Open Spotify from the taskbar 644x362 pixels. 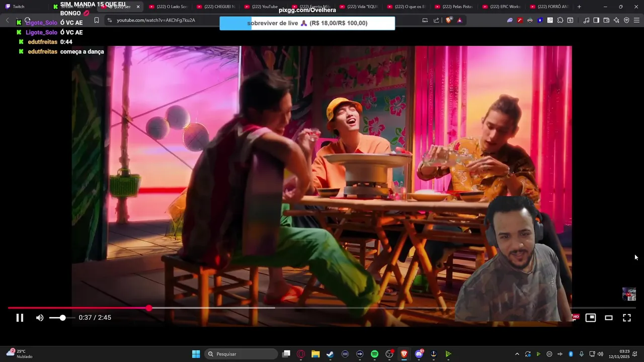tap(374, 354)
